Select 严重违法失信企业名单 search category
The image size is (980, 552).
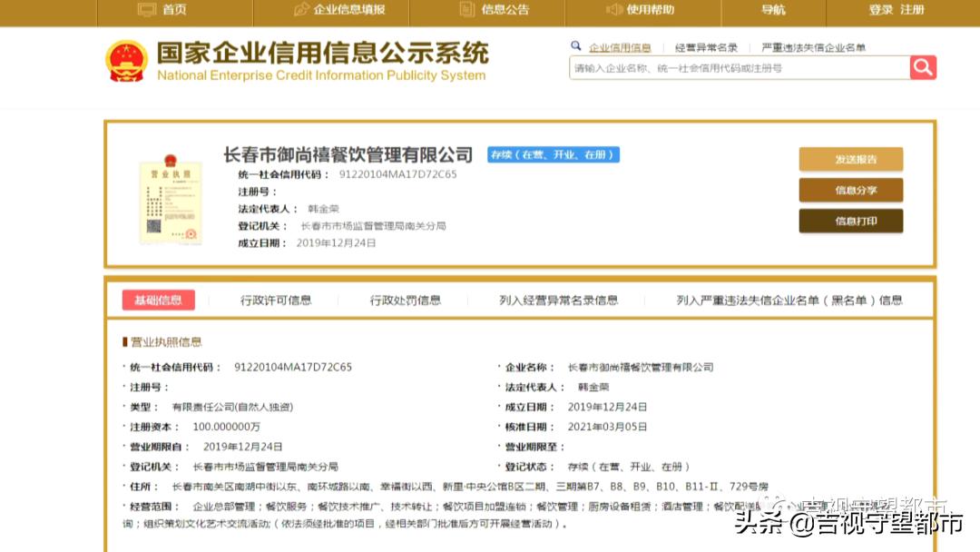click(x=813, y=47)
